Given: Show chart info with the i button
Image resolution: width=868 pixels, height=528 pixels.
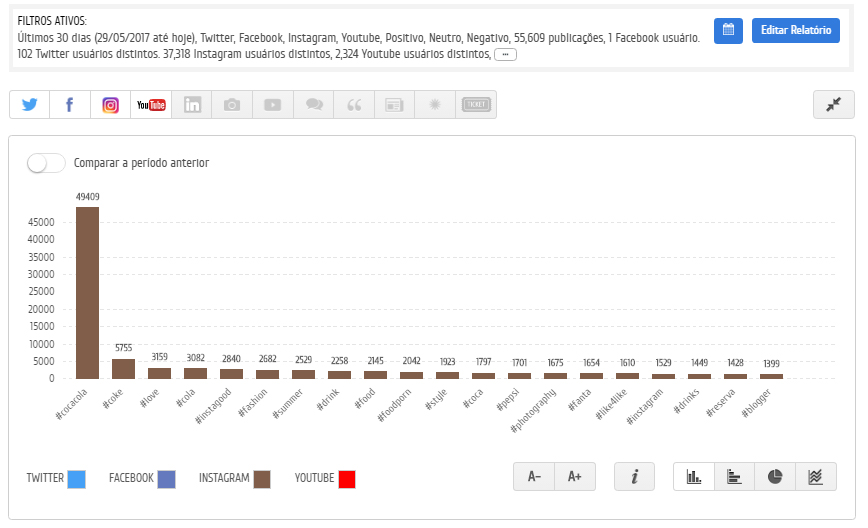Looking at the screenshot, I should [634, 477].
